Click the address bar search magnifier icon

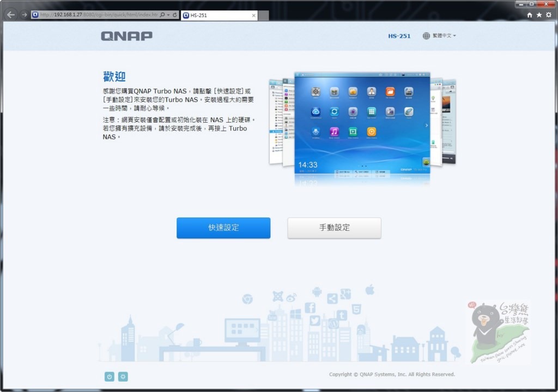[162, 15]
